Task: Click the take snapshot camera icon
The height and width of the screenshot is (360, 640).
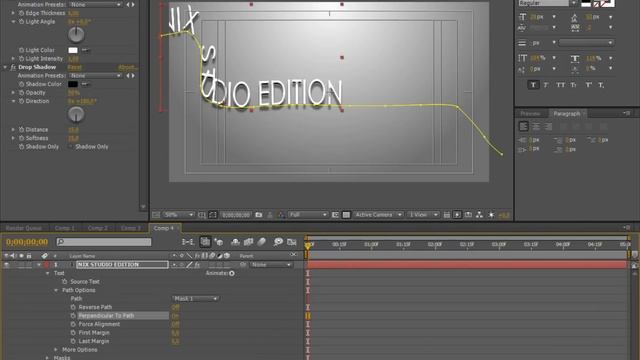Action: tap(259, 215)
